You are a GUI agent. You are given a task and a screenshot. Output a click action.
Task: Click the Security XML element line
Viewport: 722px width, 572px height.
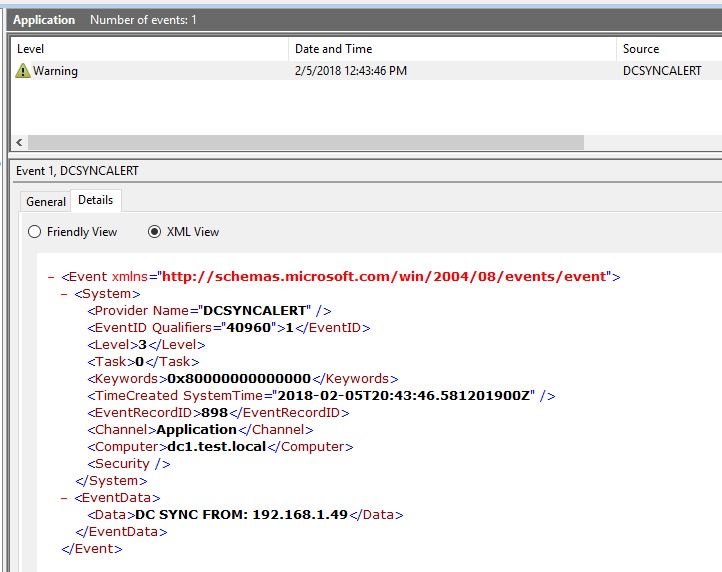coord(129,464)
